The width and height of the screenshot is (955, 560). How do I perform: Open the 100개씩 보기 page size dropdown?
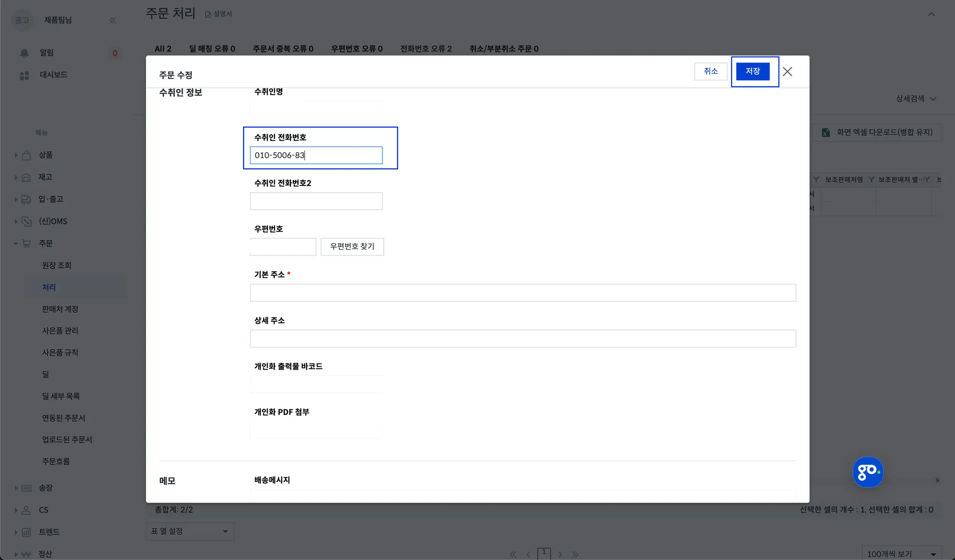901,553
